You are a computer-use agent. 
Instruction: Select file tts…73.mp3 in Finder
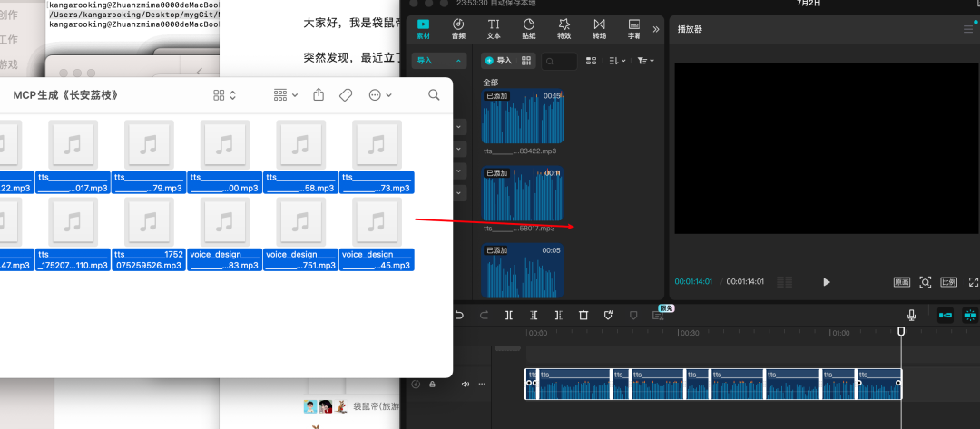377,157
